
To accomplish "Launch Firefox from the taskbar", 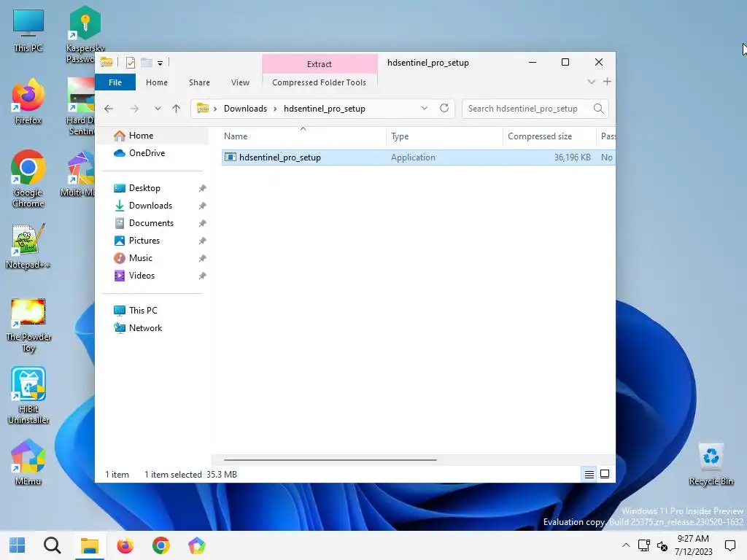I will [125, 545].
